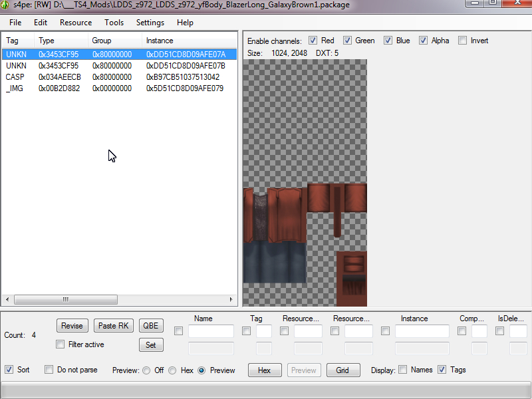
Task: Select the CASP resource row
Action: 119,77
